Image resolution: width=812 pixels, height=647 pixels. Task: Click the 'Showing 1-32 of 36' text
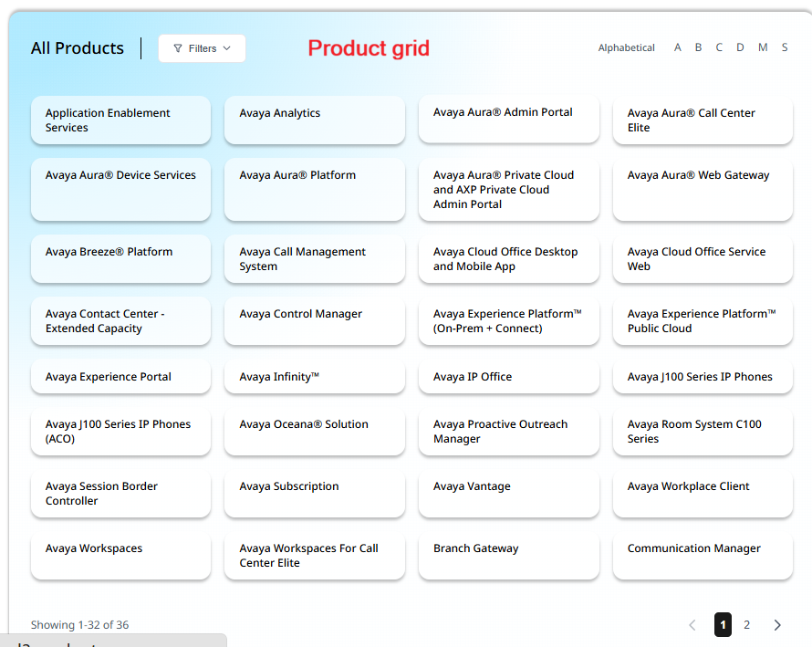click(79, 625)
